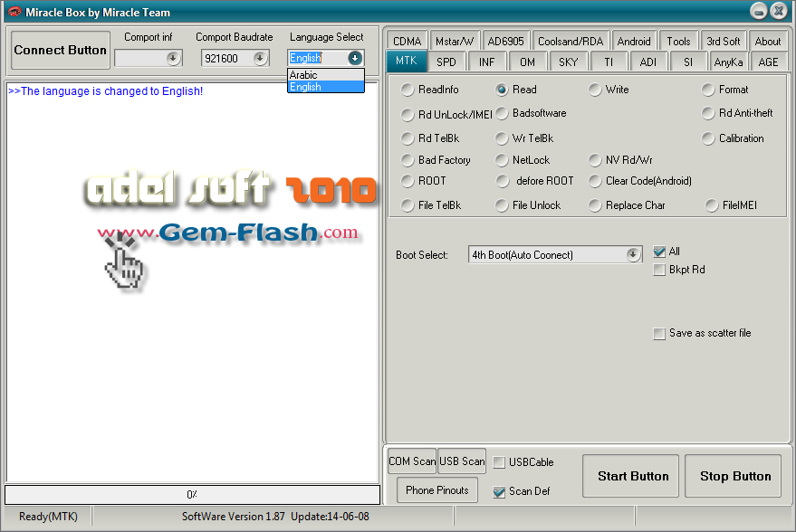Choose English from the language list
The image size is (796, 532).
click(326, 87)
